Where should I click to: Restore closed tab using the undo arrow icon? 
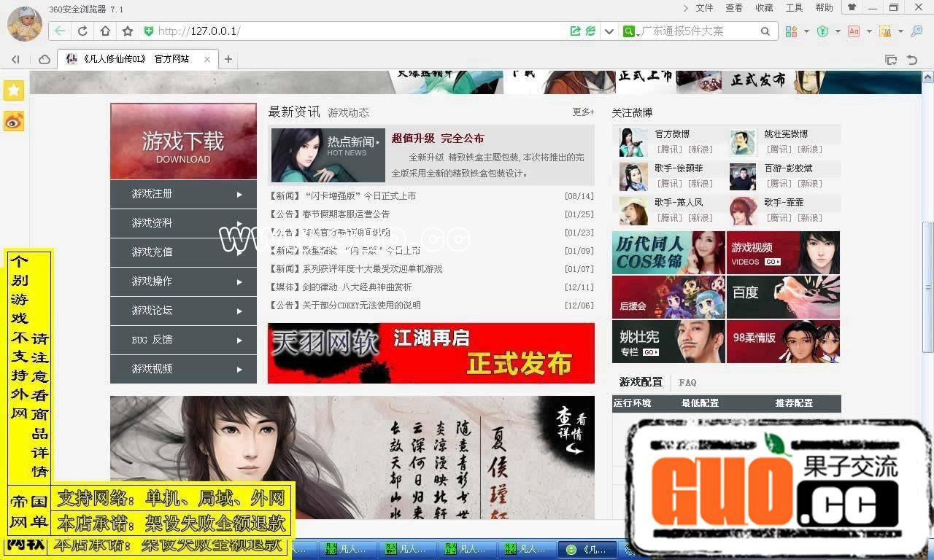(x=911, y=59)
